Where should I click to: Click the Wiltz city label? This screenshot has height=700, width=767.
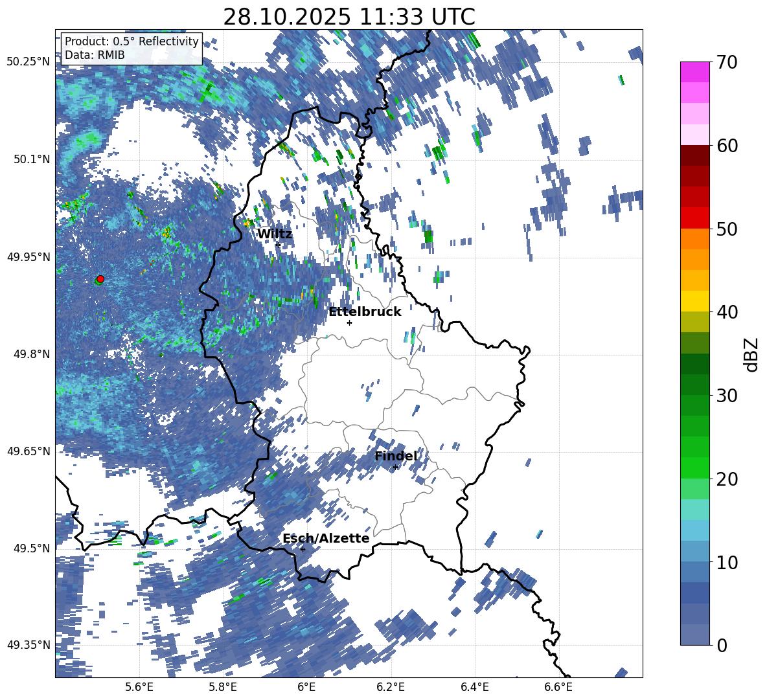[x=275, y=234]
